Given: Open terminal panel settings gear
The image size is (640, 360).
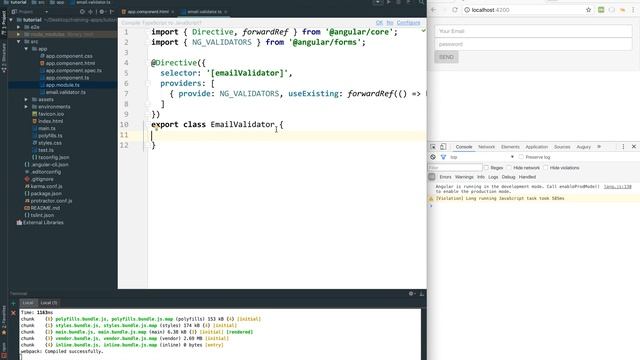Looking at the screenshot, I should [x=411, y=293].
